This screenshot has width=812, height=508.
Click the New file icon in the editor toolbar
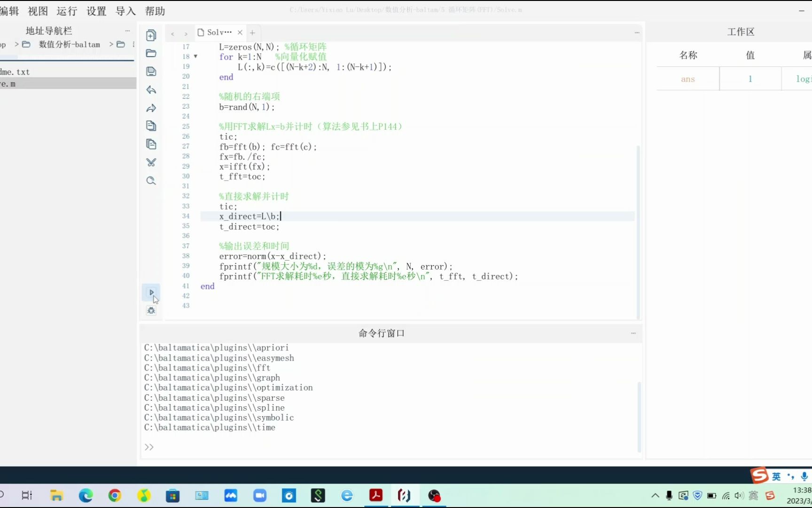(151, 35)
